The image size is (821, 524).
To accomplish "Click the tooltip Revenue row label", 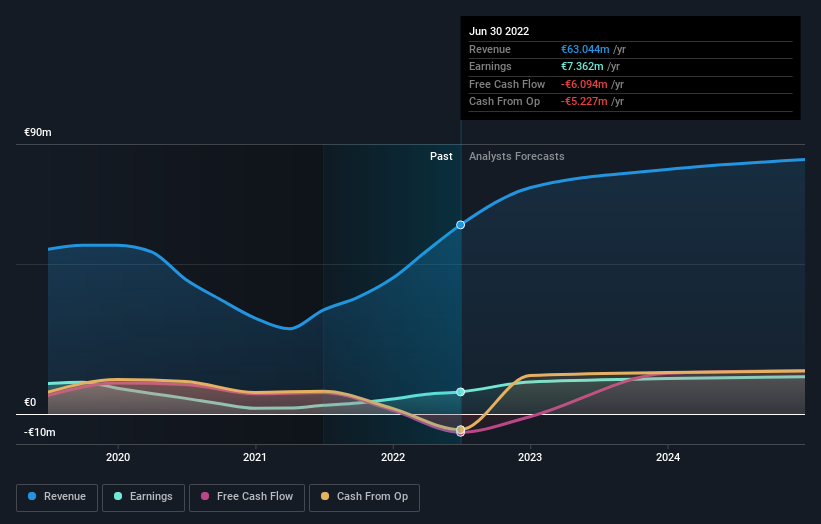I will pos(490,49).
